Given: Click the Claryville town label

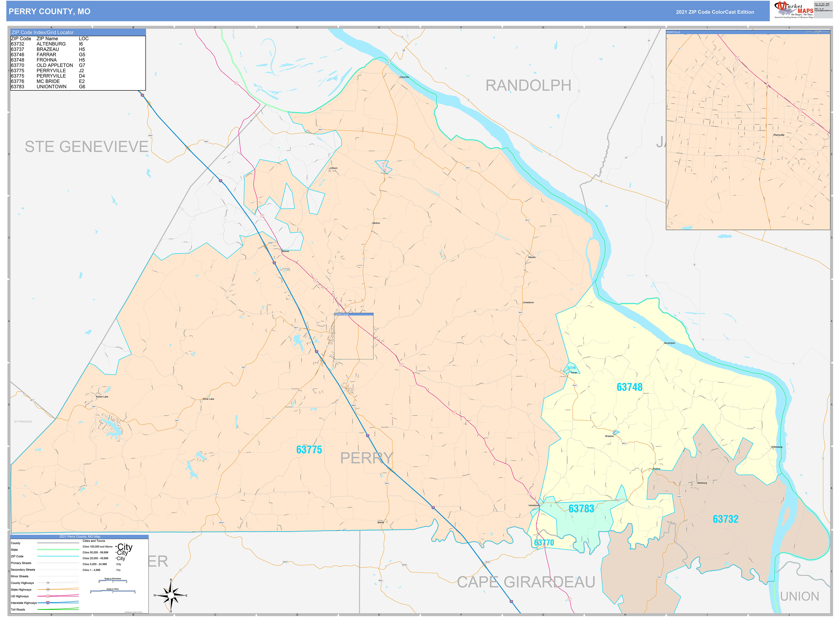Looking at the screenshot, I should click(404, 77).
